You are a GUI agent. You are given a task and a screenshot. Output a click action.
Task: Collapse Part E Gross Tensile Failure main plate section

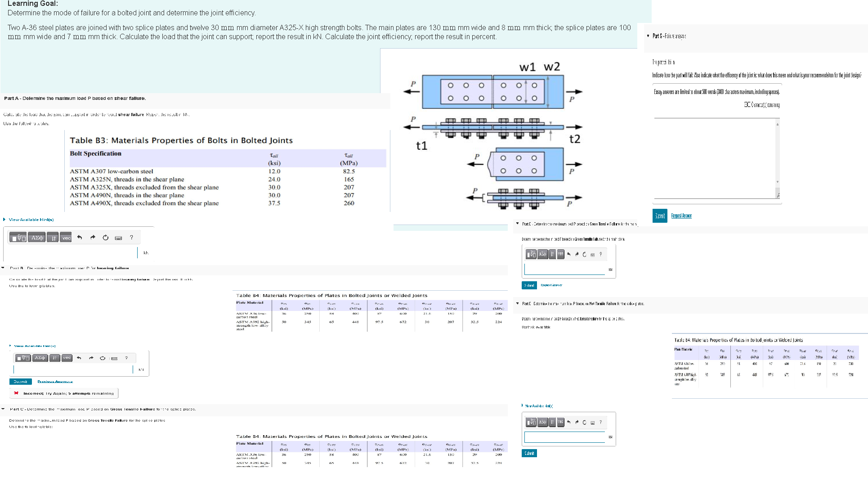click(x=517, y=224)
